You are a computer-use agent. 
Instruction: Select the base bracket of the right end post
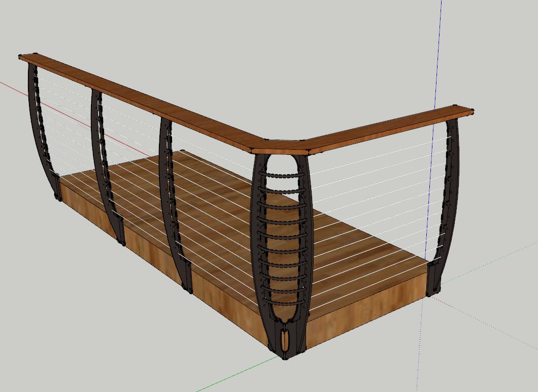coord(434,278)
